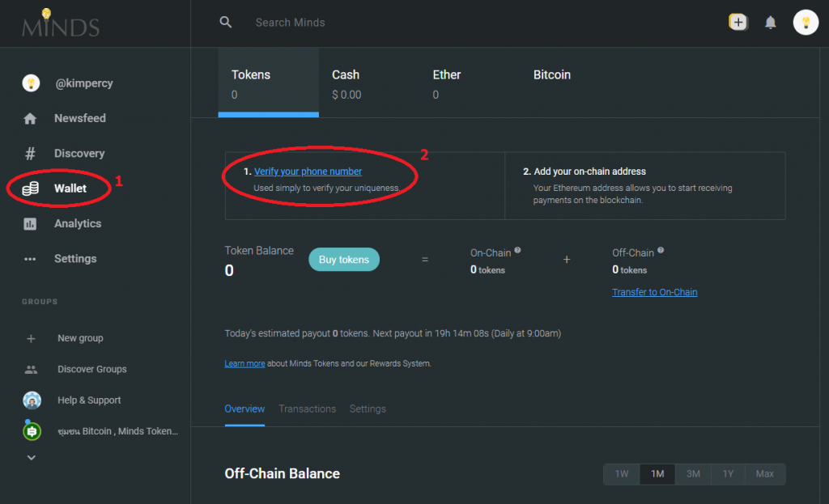Click the search magnifier icon
829x504 pixels.
pyautogui.click(x=226, y=23)
